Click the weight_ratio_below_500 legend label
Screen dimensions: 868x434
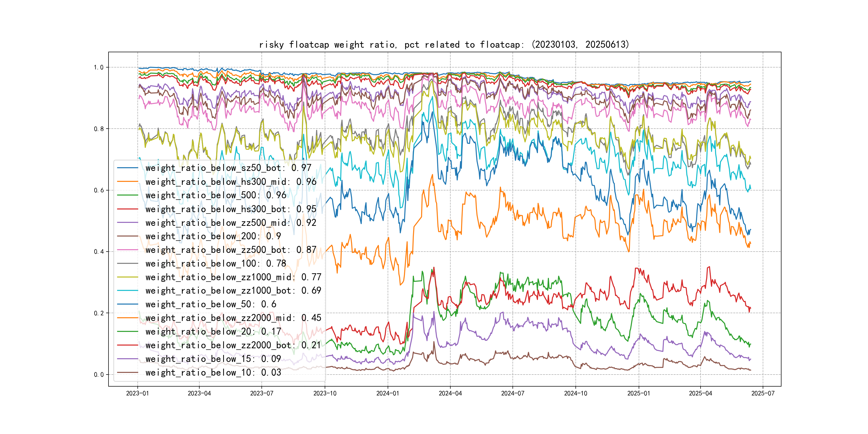[x=216, y=195]
